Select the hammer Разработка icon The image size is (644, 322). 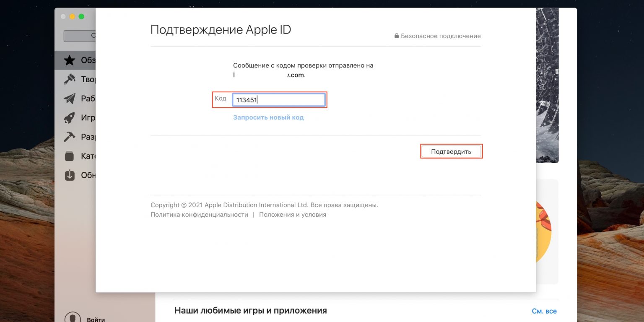[70, 137]
